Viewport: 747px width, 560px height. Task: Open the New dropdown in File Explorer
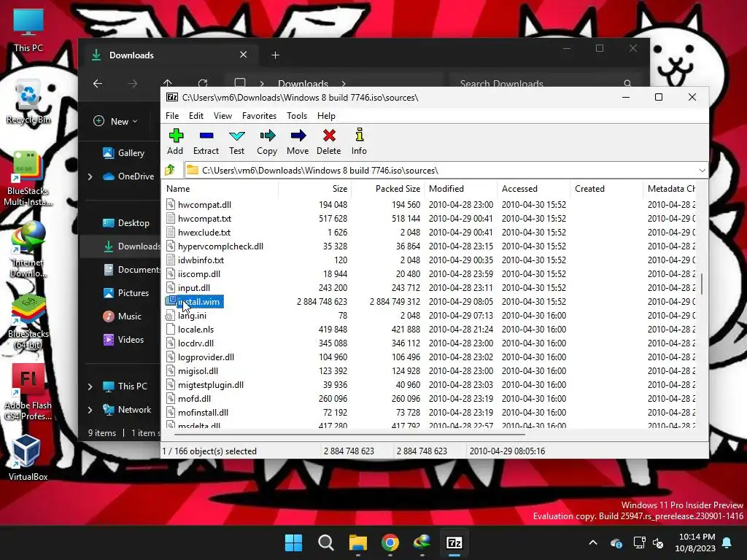pyautogui.click(x=116, y=121)
